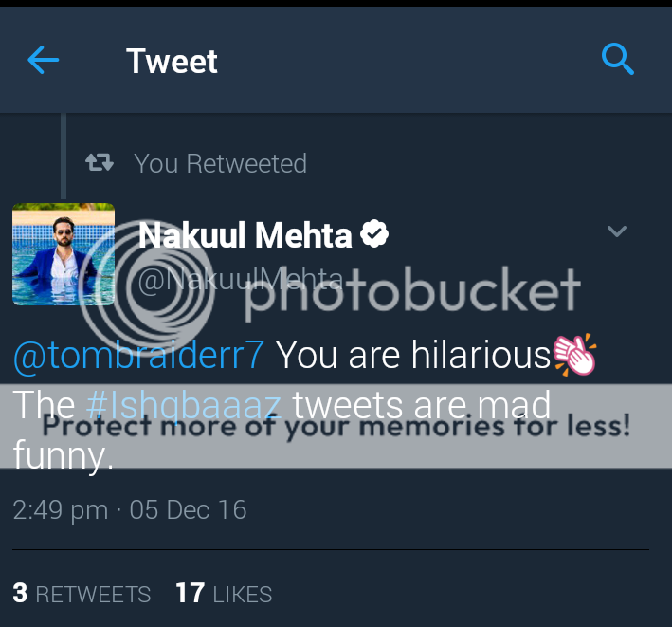Tap the clapping hands emoji
This screenshot has width=672, height=627.
tap(575, 355)
